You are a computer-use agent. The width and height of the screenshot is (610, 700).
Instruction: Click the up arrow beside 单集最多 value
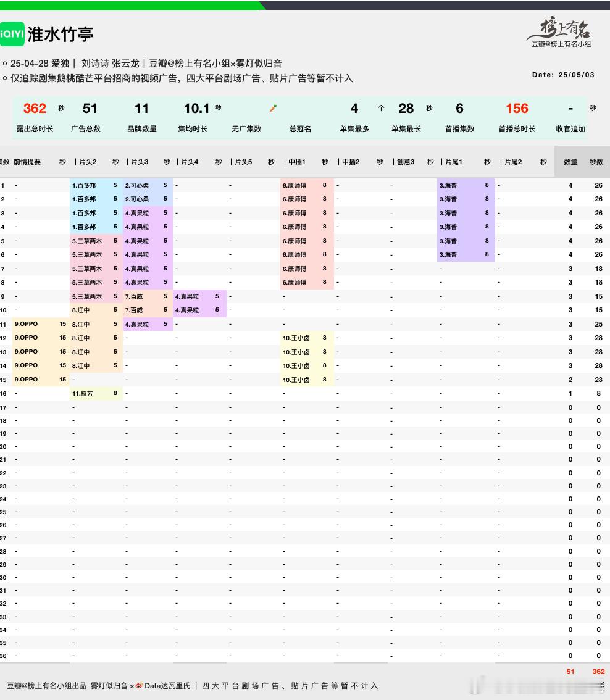(381, 108)
